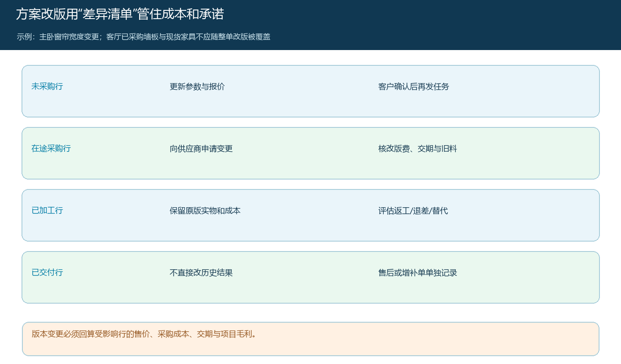
Task: Click the text 更新参数与报价
Action: pos(197,86)
